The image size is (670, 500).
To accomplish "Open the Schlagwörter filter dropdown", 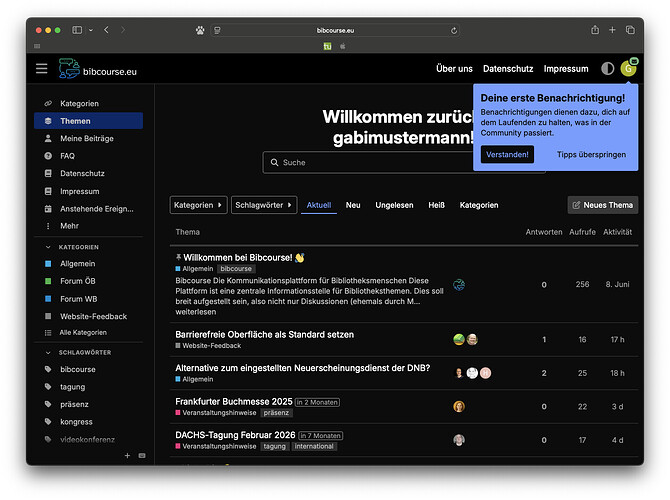I will 264,205.
